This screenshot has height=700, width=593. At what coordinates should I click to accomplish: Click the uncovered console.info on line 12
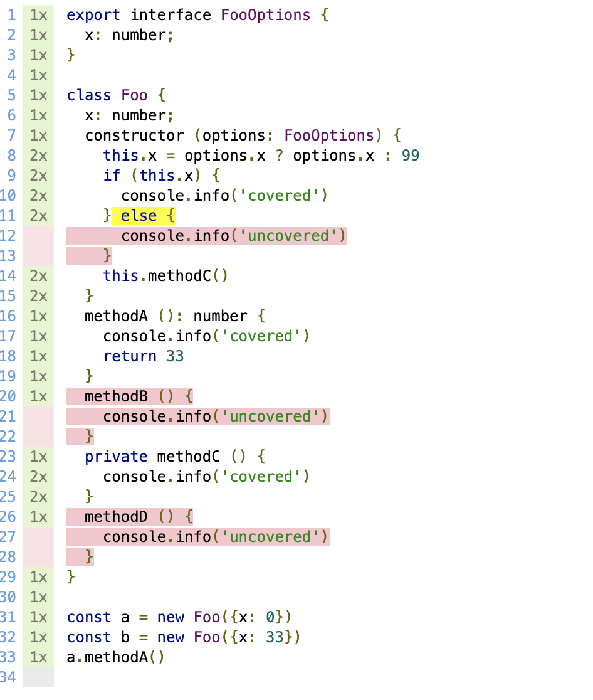pyautogui.click(x=234, y=236)
